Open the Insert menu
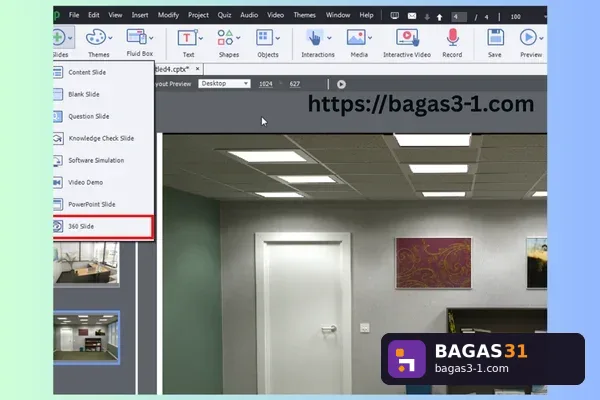The height and width of the screenshot is (400, 600). (140, 15)
